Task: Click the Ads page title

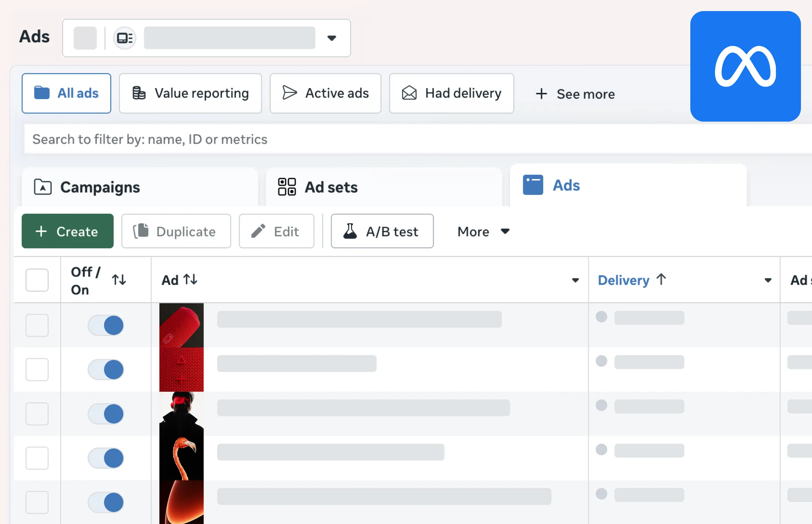Action: [34, 36]
